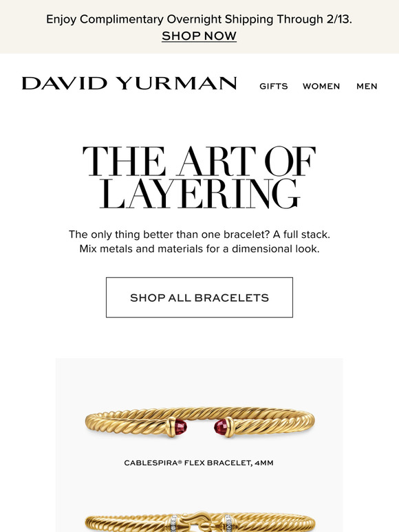
Task: Click the SHOP NOW link in banner
Action: pos(199,36)
